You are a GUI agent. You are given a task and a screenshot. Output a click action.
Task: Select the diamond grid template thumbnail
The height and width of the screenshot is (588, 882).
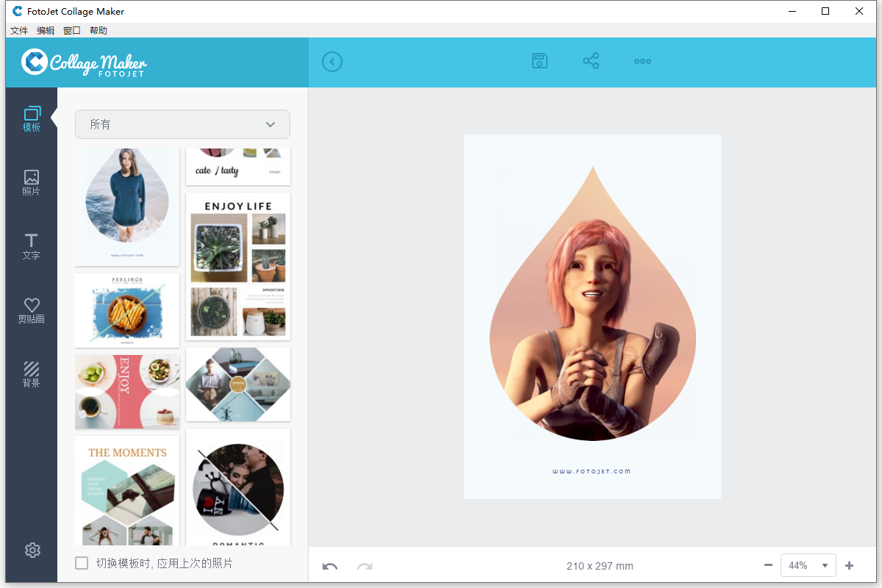[x=238, y=384]
